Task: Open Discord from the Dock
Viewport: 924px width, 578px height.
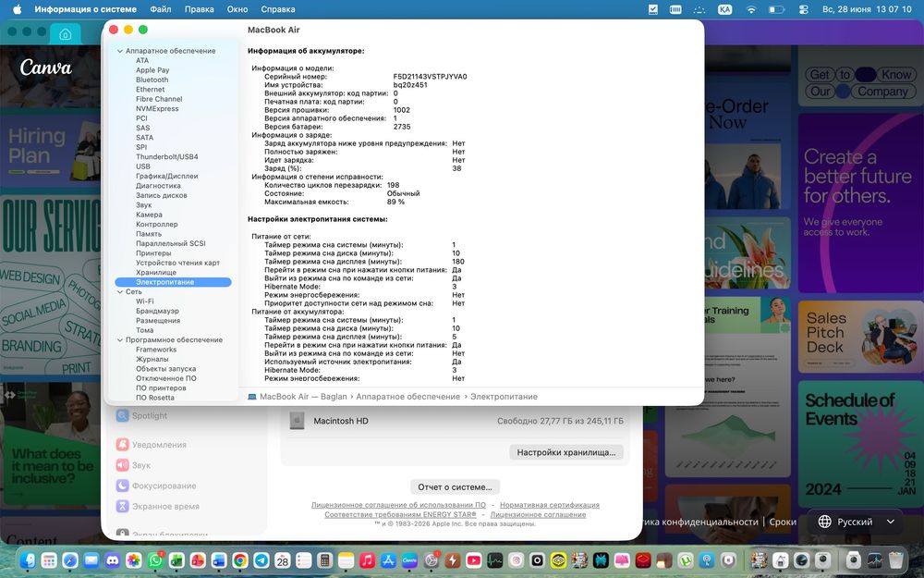Action: coord(113,560)
